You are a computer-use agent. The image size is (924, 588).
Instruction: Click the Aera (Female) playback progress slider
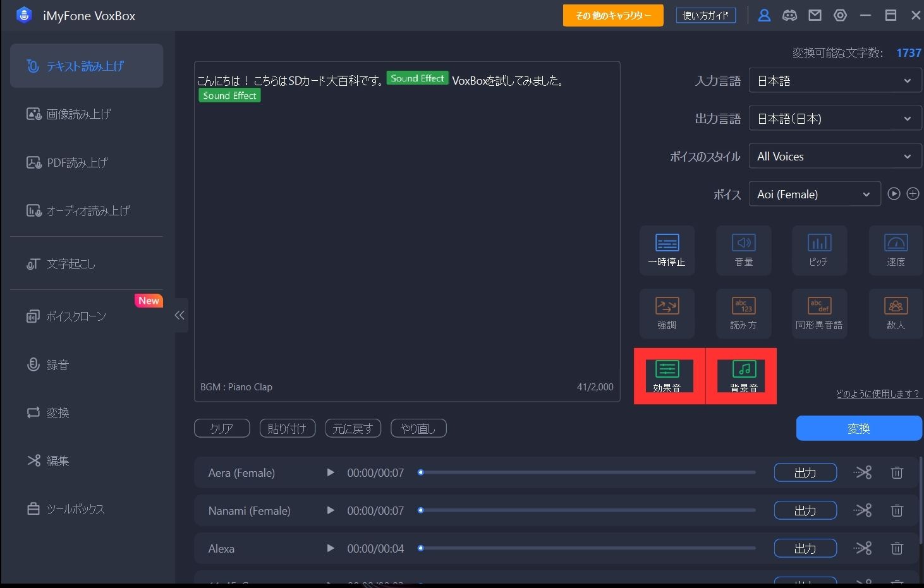[588, 472]
